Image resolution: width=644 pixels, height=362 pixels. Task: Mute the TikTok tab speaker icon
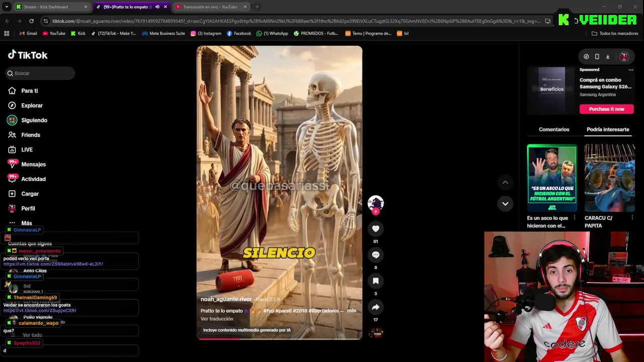point(157,7)
